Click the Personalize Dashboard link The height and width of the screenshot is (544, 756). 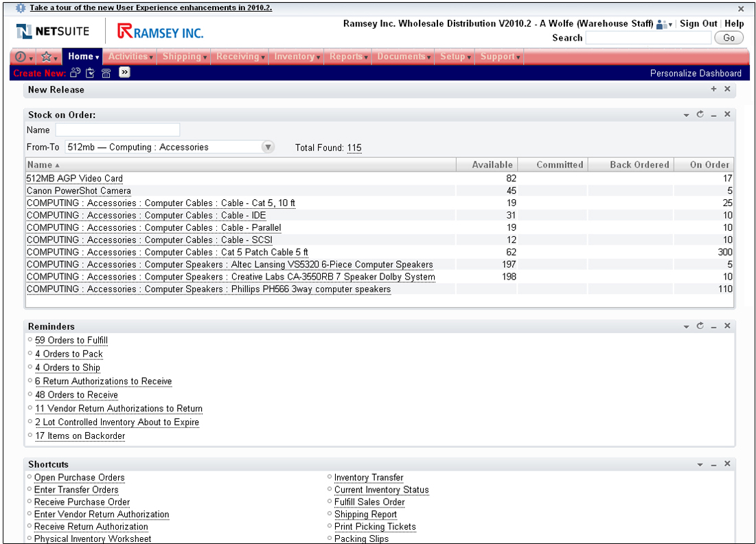(696, 73)
